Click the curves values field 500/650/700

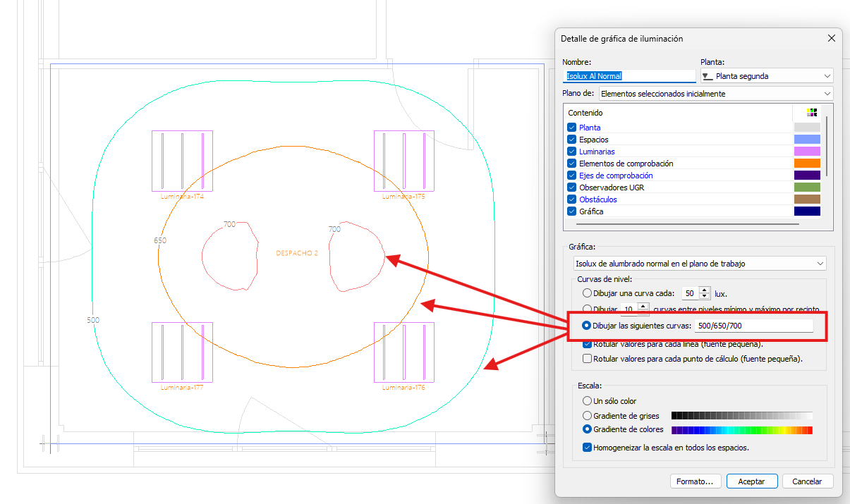753,326
